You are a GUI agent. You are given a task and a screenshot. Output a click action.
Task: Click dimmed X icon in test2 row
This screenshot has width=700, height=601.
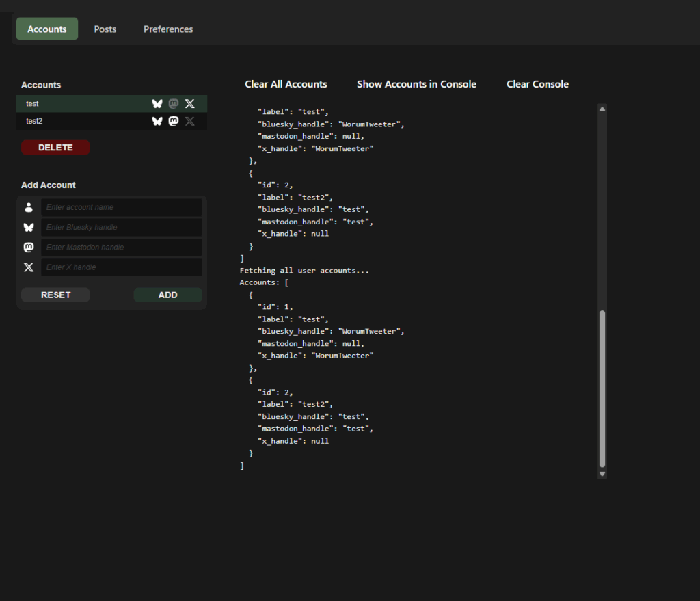190,121
